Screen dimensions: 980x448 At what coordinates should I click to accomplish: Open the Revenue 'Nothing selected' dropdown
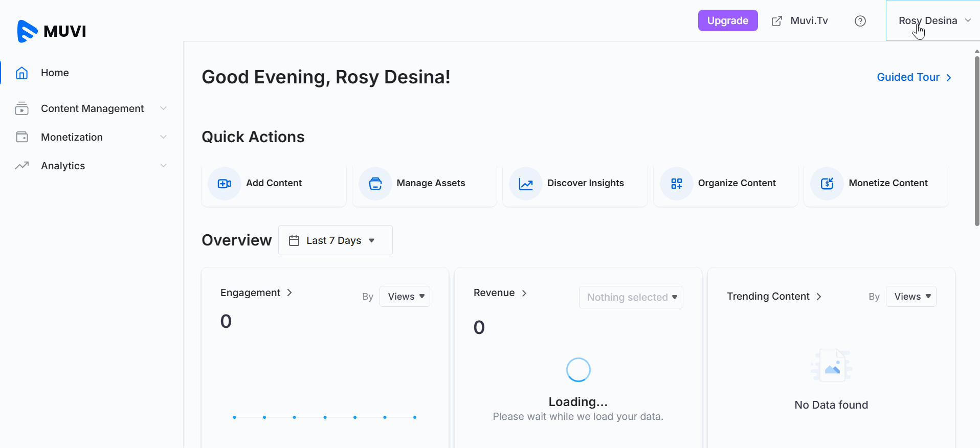(631, 297)
